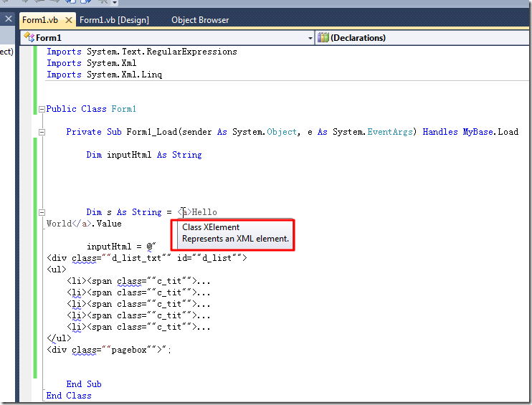Image resolution: width=532 pixels, height=405 pixels.
Task: Click the Declarations icon in the navigation bar
Action: pos(323,37)
